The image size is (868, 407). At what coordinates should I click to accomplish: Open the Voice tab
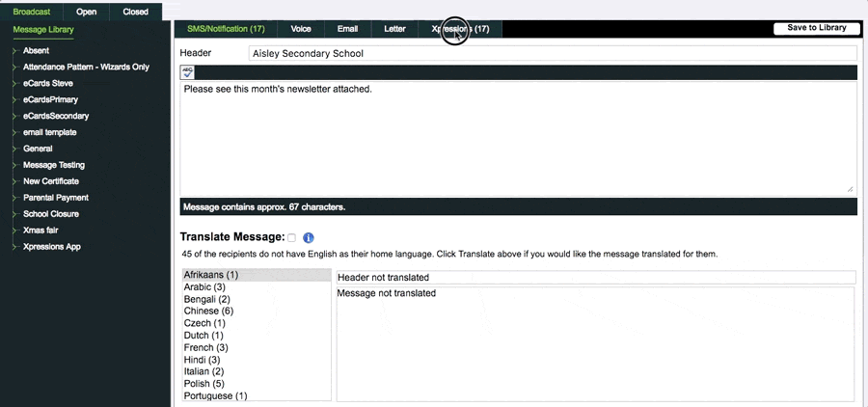301,29
